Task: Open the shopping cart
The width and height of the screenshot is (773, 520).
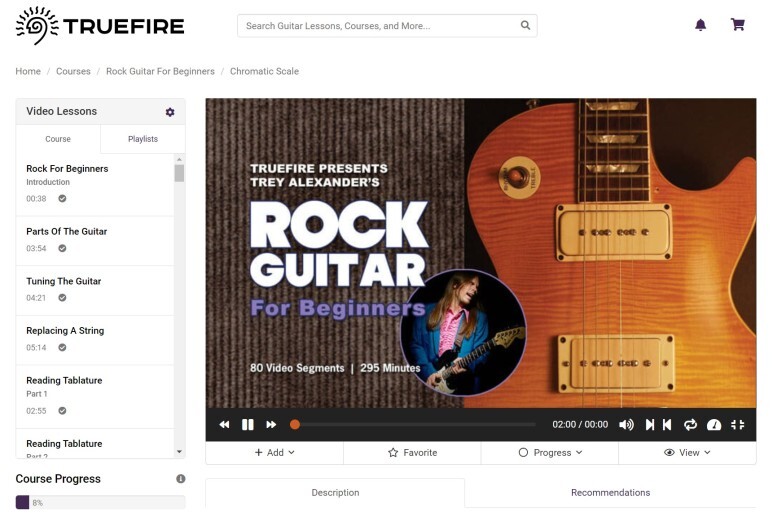Action: coord(738,25)
